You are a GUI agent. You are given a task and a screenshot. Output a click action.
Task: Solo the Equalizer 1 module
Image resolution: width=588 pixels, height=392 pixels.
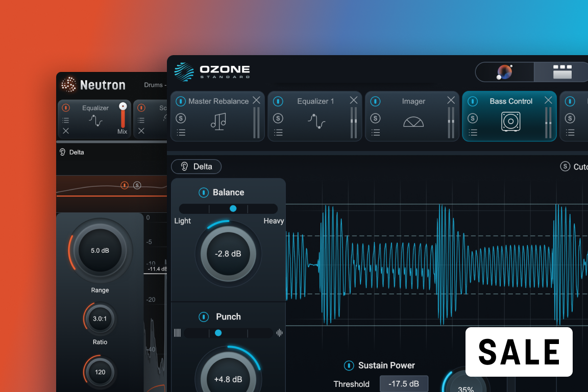point(278,118)
